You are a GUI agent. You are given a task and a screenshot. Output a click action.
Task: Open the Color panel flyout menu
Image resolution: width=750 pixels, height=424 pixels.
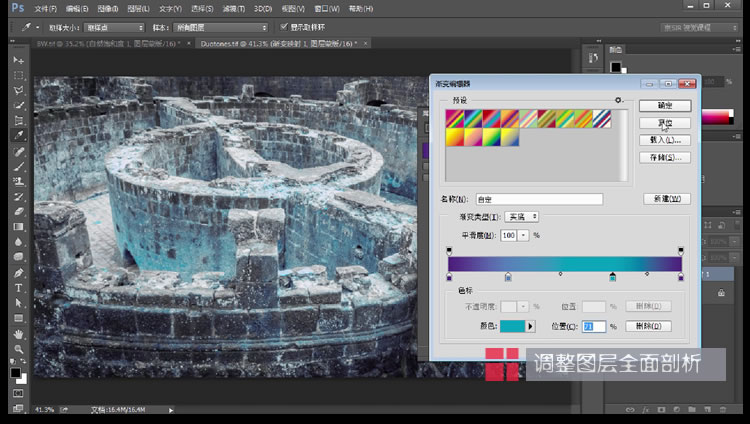tap(737, 49)
